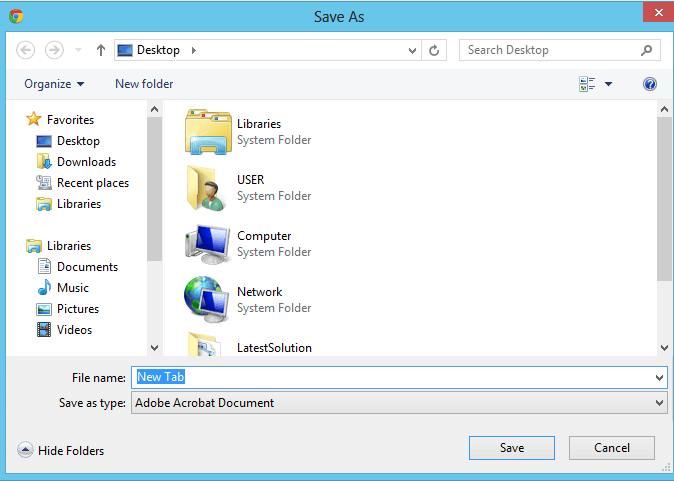Click the Recent places icon

pos(44,183)
